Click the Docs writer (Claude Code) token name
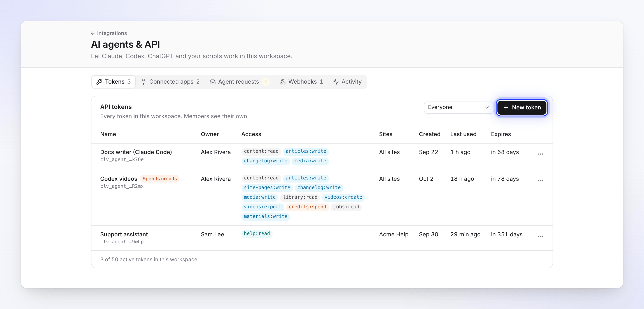This screenshot has height=309, width=644. (136, 152)
